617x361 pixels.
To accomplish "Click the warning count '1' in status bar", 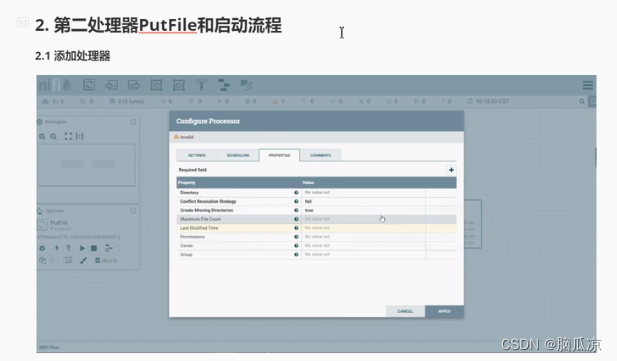I will 278,102.
